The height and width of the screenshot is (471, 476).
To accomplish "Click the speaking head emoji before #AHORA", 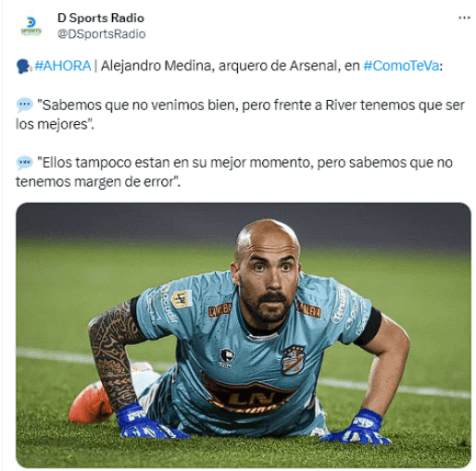I will [23, 66].
